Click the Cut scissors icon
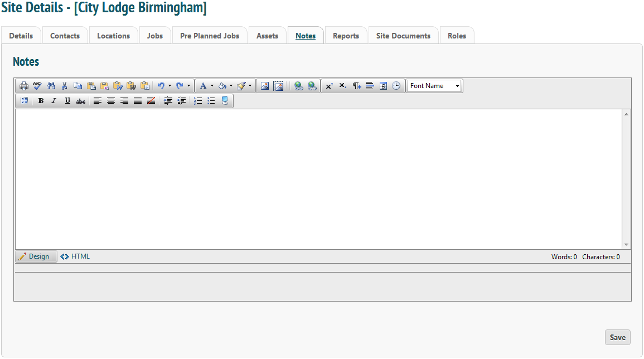The width and height of the screenshot is (644, 359). click(65, 86)
